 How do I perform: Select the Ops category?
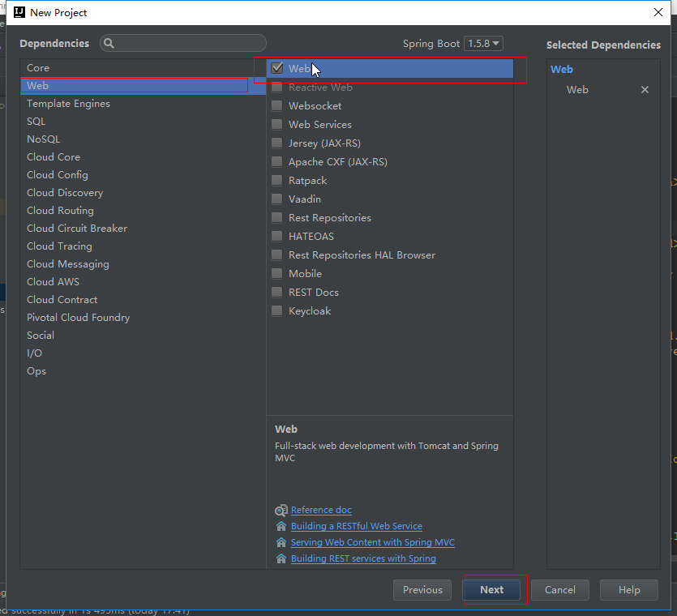(x=143, y=370)
